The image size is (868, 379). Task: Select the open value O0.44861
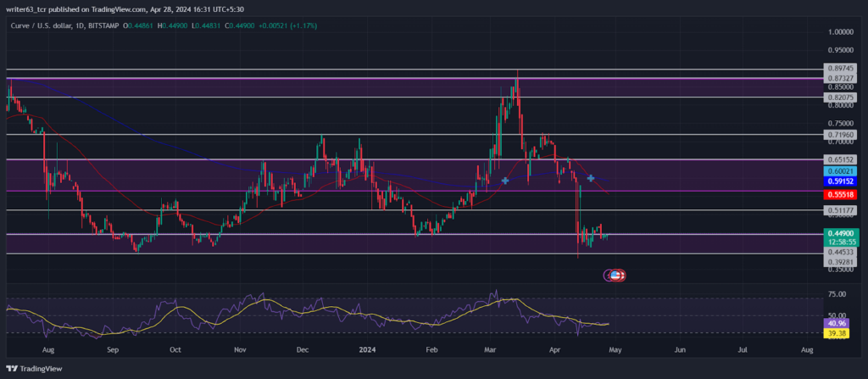[140, 25]
